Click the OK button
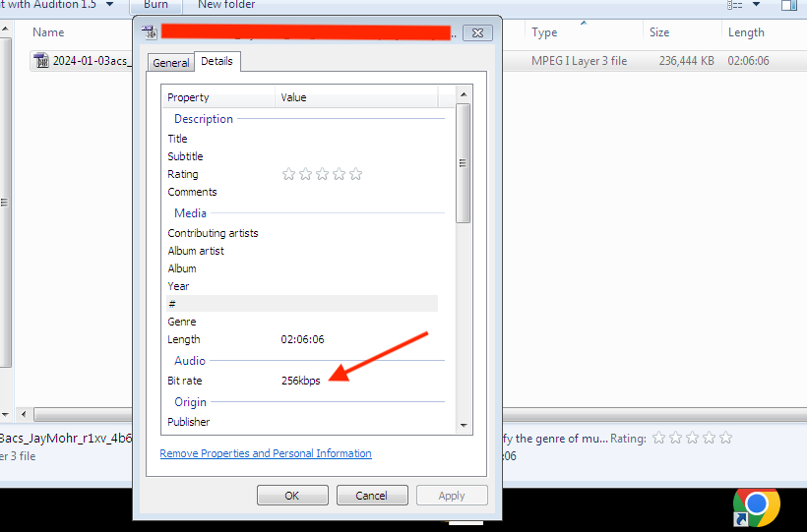 tap(292, 495)
